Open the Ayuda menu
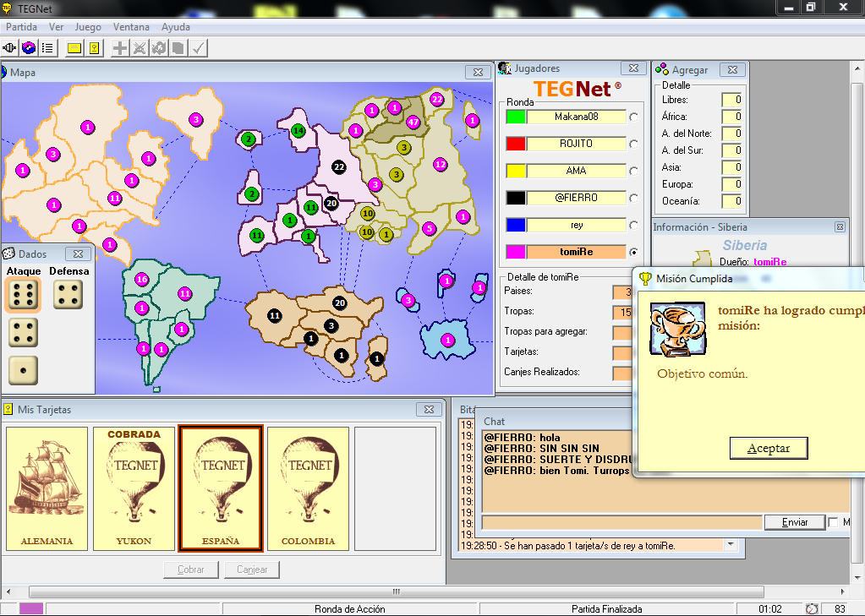Viewport: 865px width, 616px height. coord(175,27)
